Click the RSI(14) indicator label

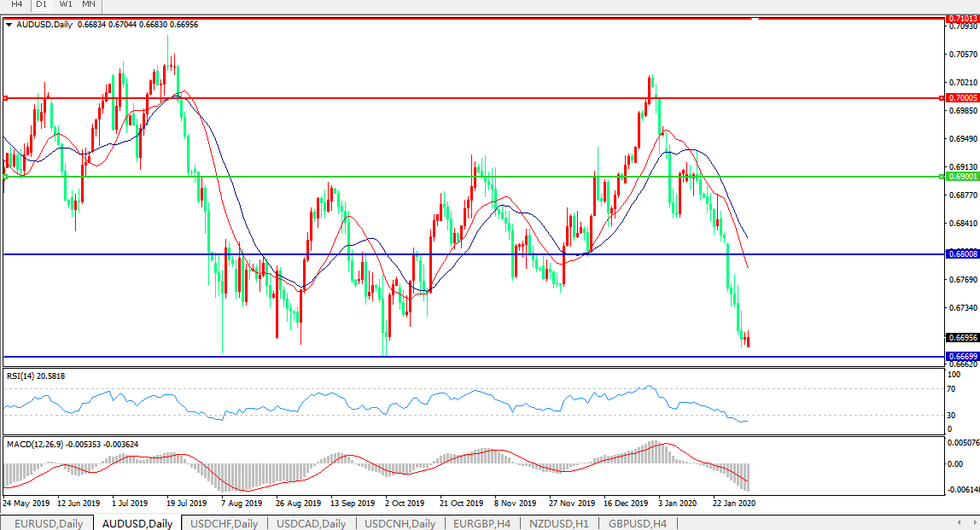[x=35, y=376]
